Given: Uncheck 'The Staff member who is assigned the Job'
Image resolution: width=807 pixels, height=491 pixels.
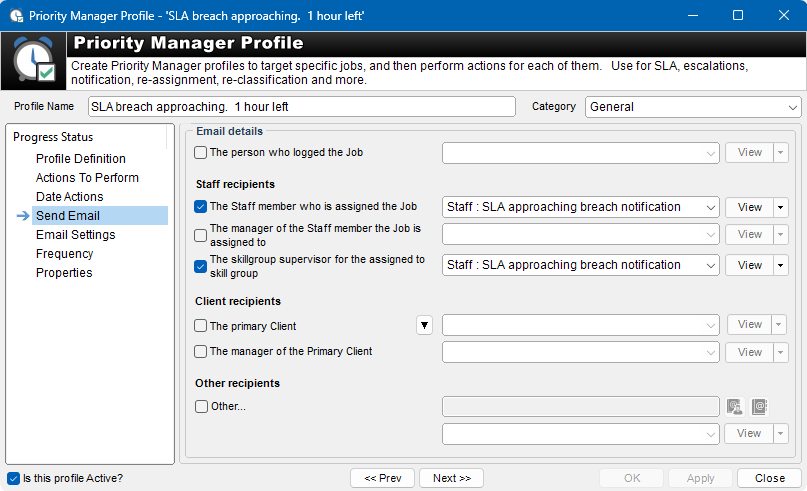Looking at the screenshot, I should 201,206.
